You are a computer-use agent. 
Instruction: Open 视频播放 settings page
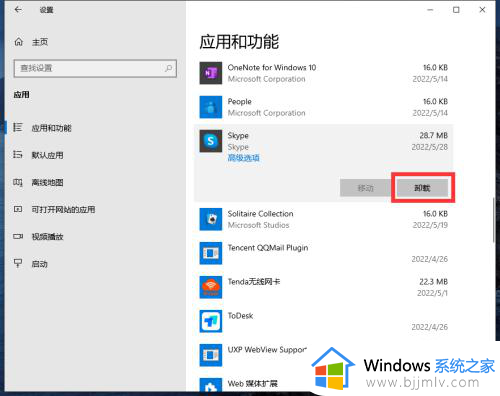pos(47,237)
